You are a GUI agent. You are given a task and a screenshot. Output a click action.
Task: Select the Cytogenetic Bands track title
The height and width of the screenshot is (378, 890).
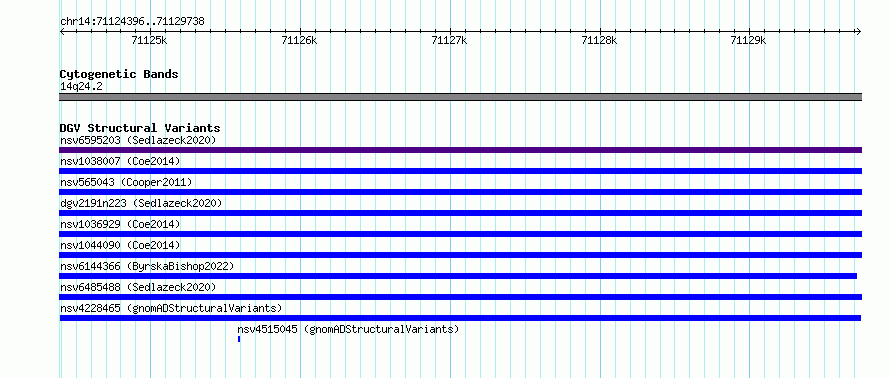119,74
